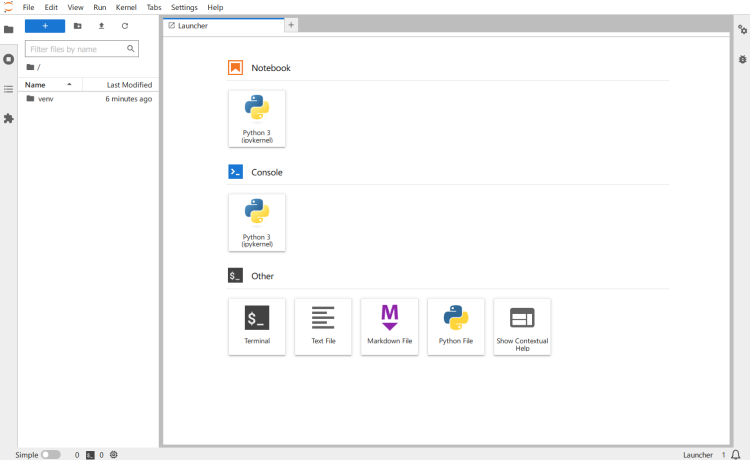Open the Table of Contents panel
750x460 pixels.
(x=9, y=89)
